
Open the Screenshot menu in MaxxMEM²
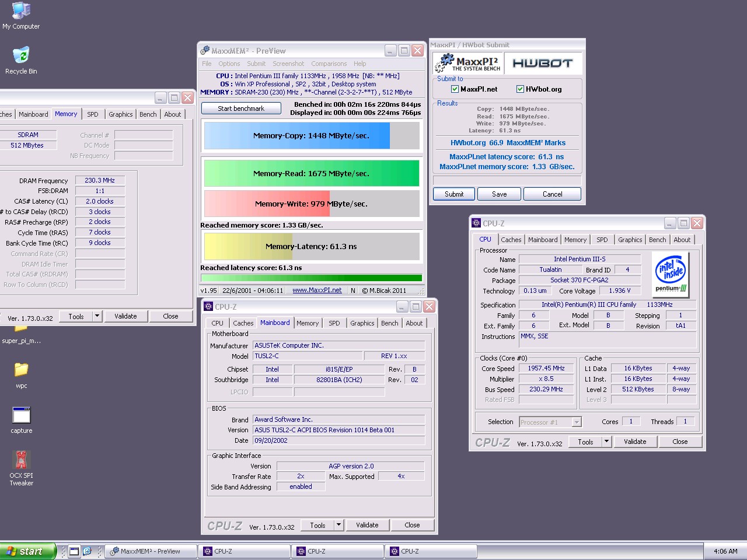click(x=288, y=64)
